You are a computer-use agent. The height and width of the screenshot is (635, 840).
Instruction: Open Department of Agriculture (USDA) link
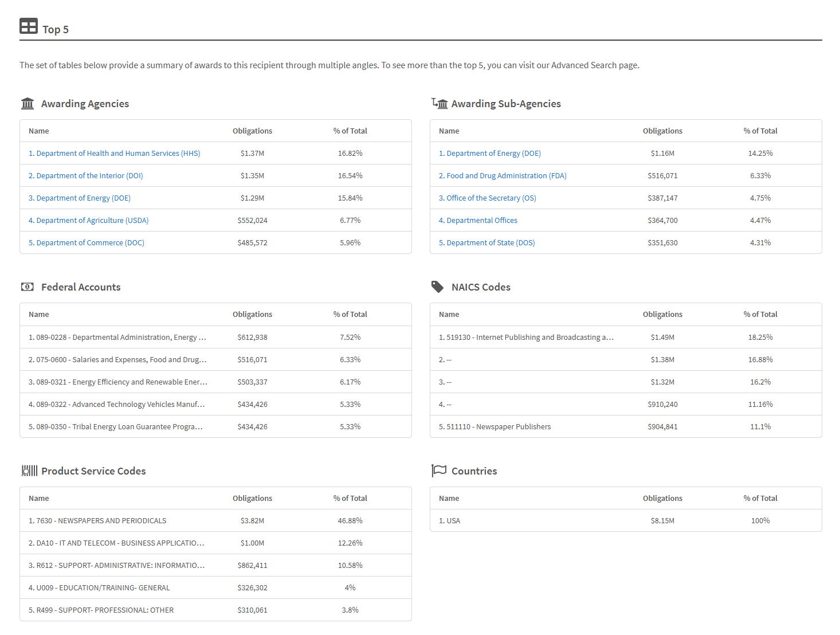[88, 221]
